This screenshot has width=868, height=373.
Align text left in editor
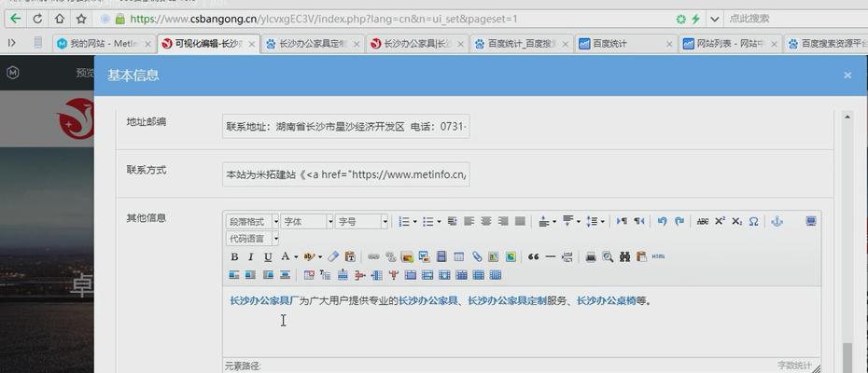point(469,221)
